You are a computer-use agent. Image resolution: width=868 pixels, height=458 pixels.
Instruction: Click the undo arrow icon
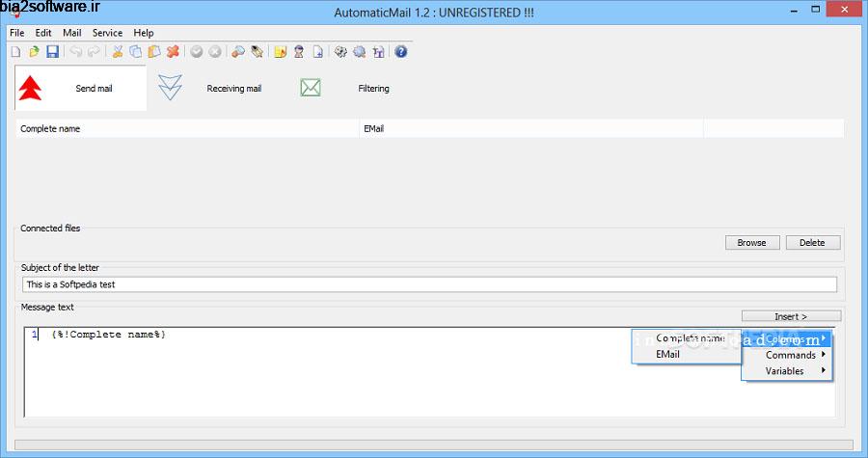coord(76,52)
